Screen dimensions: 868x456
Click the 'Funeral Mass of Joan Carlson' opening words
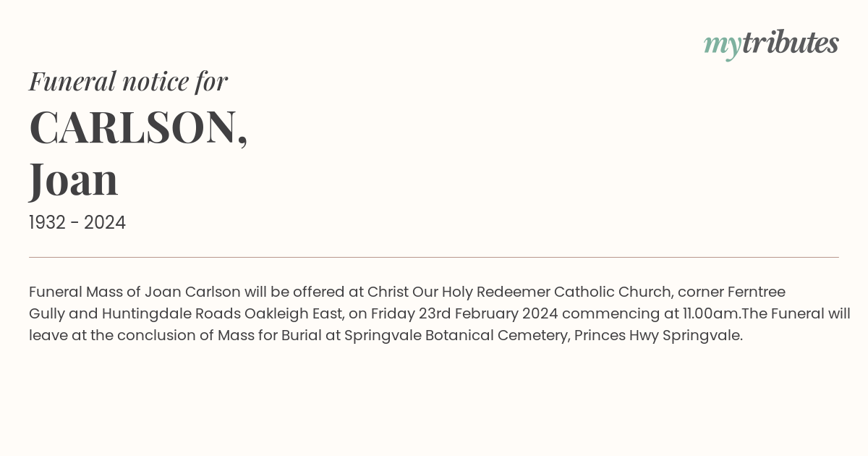click(x=135, y=292)
